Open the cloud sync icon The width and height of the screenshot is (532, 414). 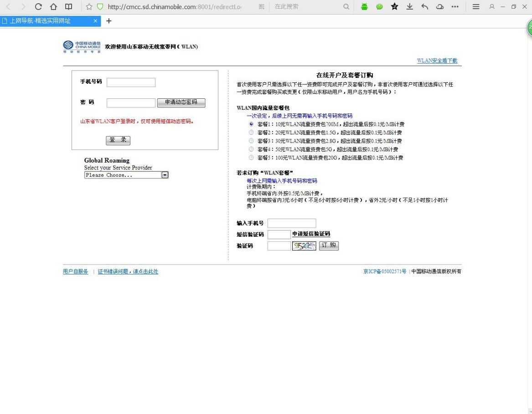pyautogui.click(x=440, y=7)
